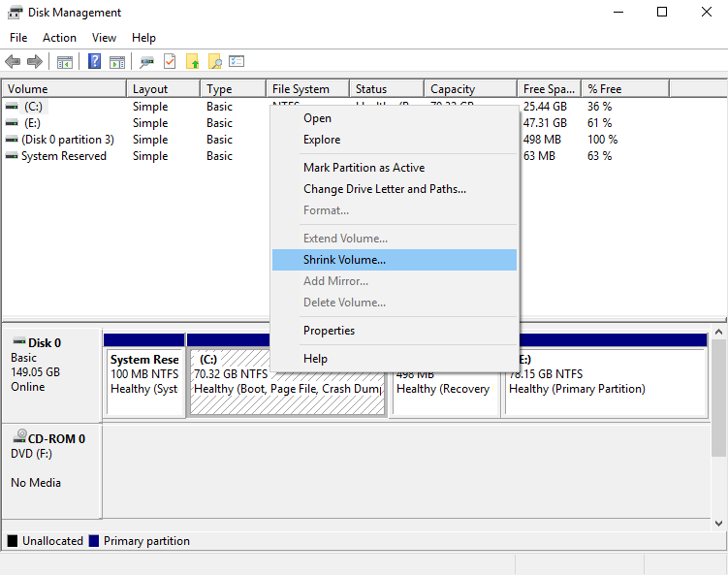This screenshot has height=575, width=728.
Task: Choose Explore from the context menu
Action: (395, 140)
